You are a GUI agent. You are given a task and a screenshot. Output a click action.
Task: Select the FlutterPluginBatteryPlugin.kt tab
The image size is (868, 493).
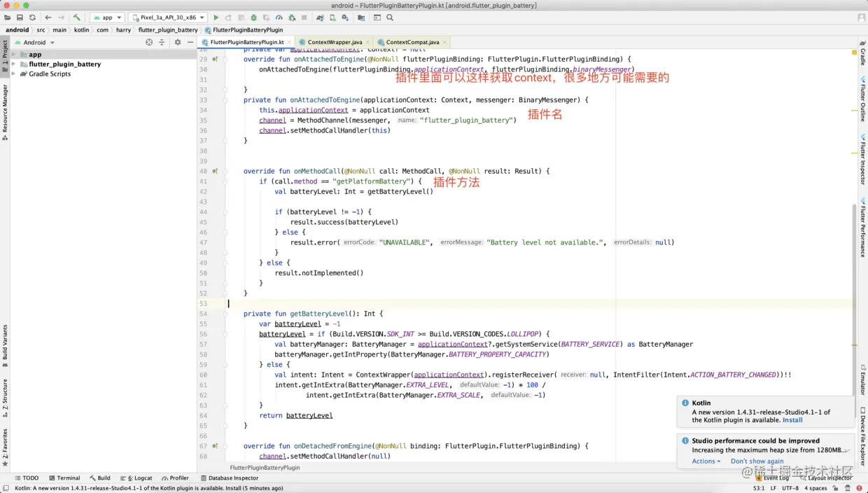(x=246, y=42)
